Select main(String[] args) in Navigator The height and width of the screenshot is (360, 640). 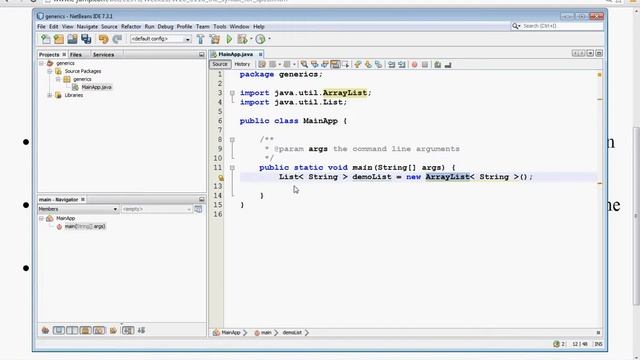tap(85, 226)
